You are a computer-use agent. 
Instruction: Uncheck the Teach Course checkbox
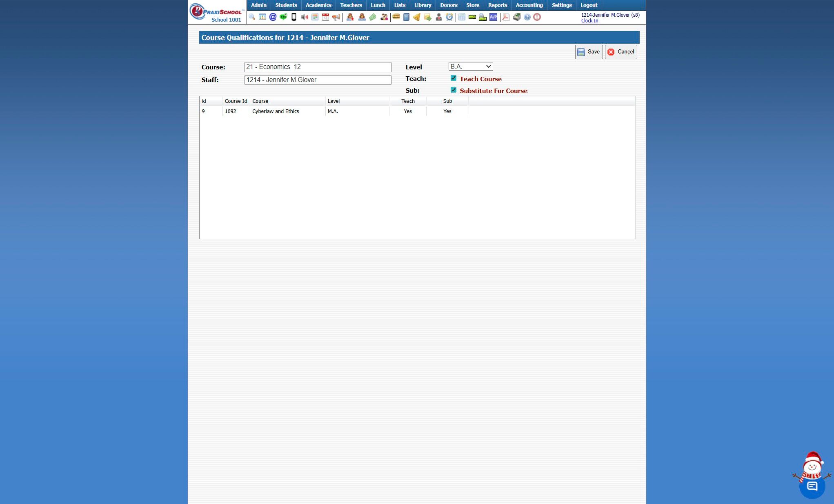pos(454,78)
